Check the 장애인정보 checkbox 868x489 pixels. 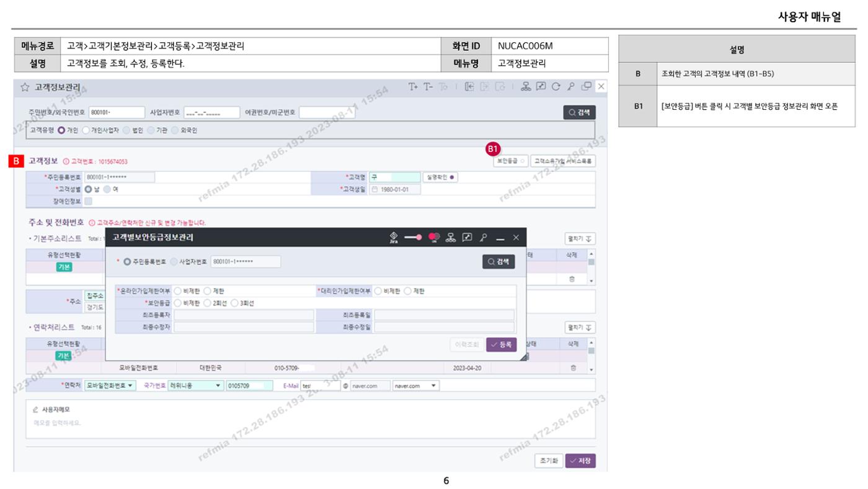coord(88,201)
